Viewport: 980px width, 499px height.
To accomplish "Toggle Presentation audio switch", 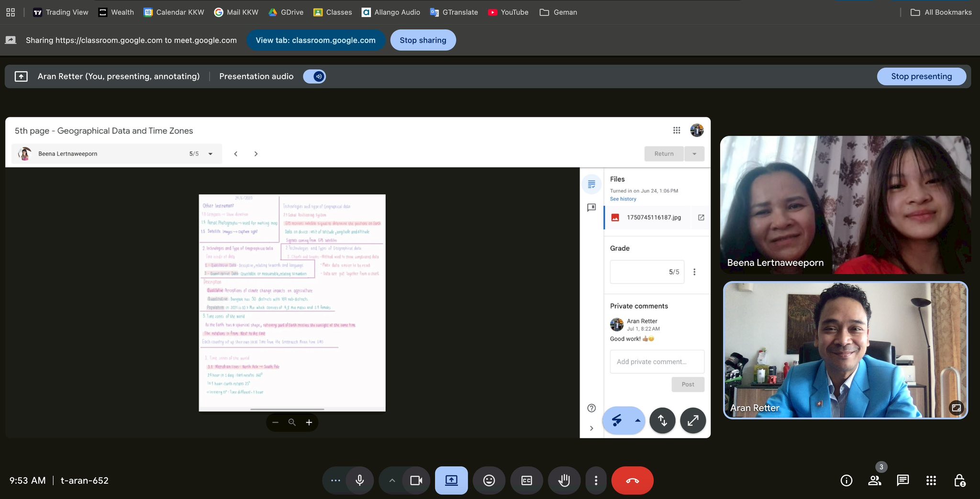I will tap(314, 77).
